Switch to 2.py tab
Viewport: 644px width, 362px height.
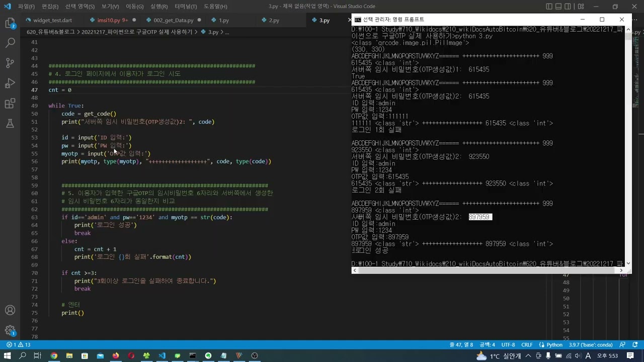(274, 21)
